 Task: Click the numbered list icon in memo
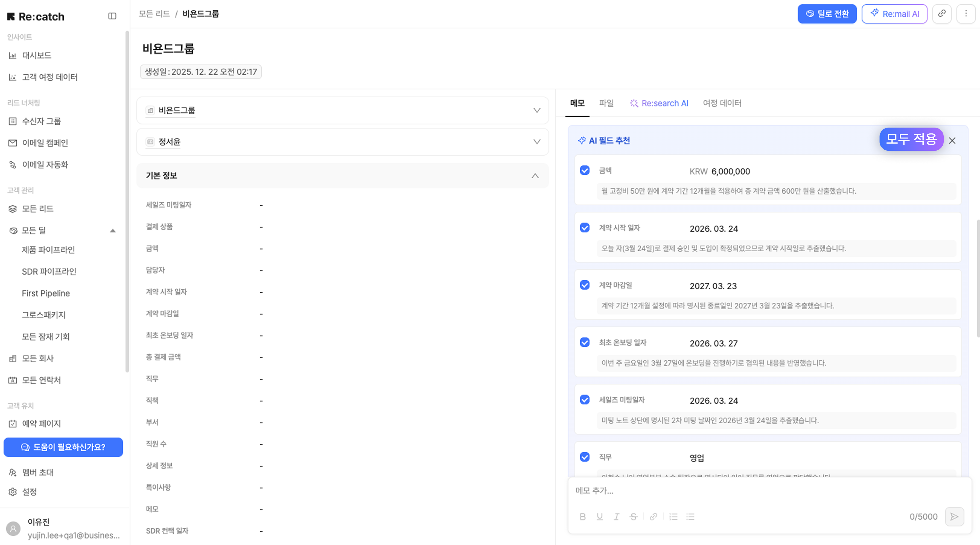(x=673, y=516)
